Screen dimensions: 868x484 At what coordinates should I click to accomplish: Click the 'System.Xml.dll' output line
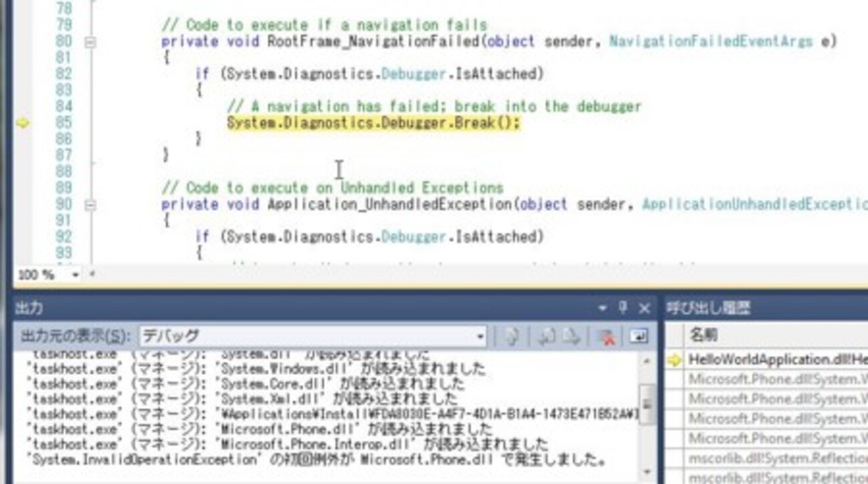coord(242,399)
